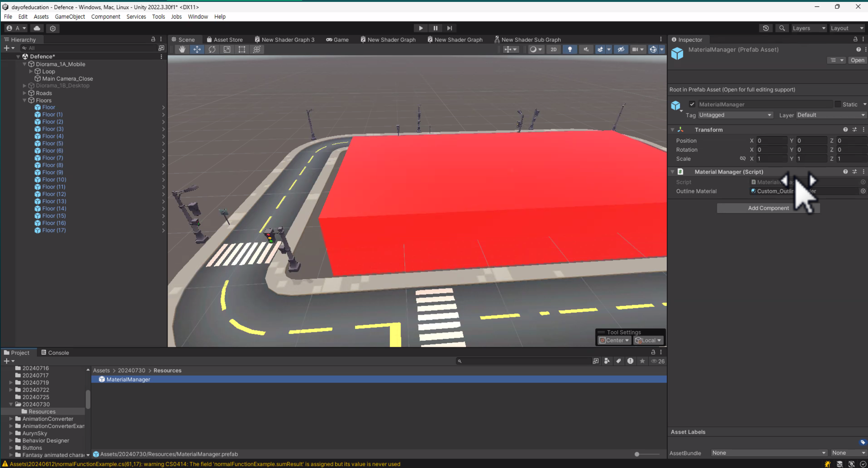Select the Rect transform tool
868x468 pixels.
point(242,49)
